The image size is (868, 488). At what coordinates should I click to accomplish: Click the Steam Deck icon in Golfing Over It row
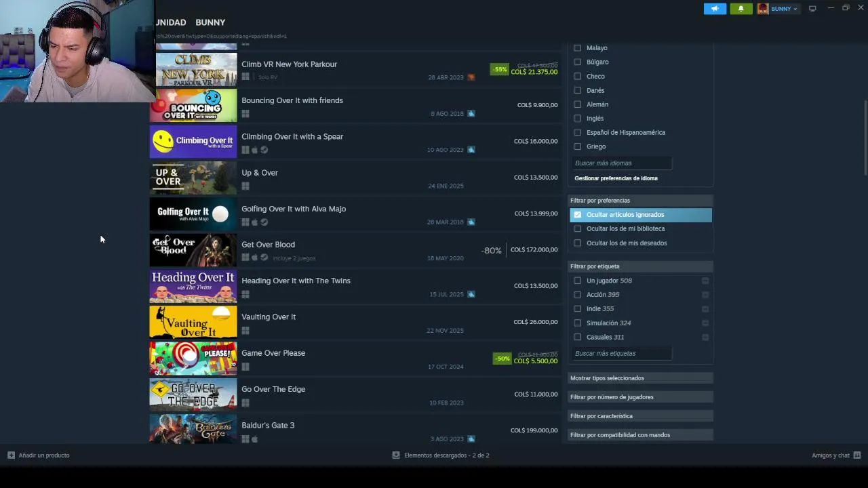(471, 222)
